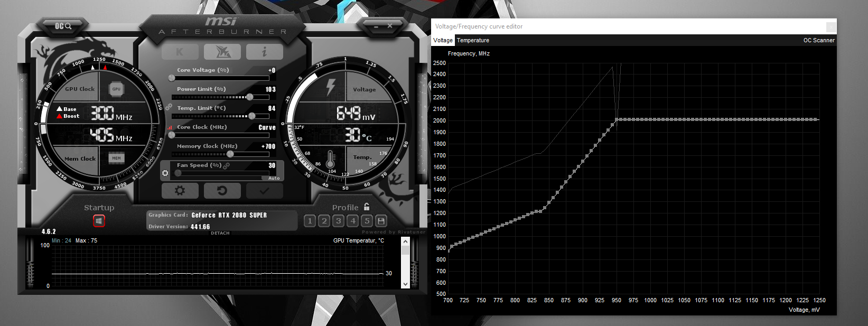Open the curve editor bars icon beside Core Clock
The height and width of the screenshot is (326, 868).
[170, 127]
